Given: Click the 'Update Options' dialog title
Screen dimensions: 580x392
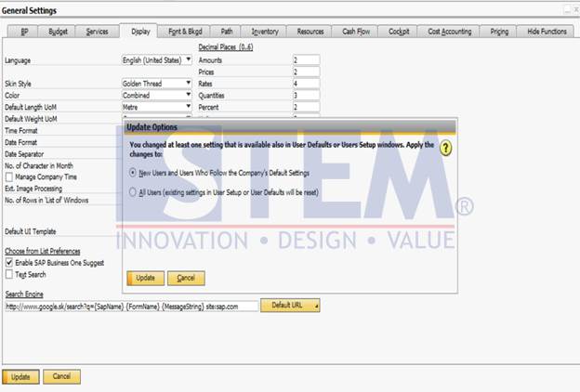Looking at the screenshot, I should point(152,127).
